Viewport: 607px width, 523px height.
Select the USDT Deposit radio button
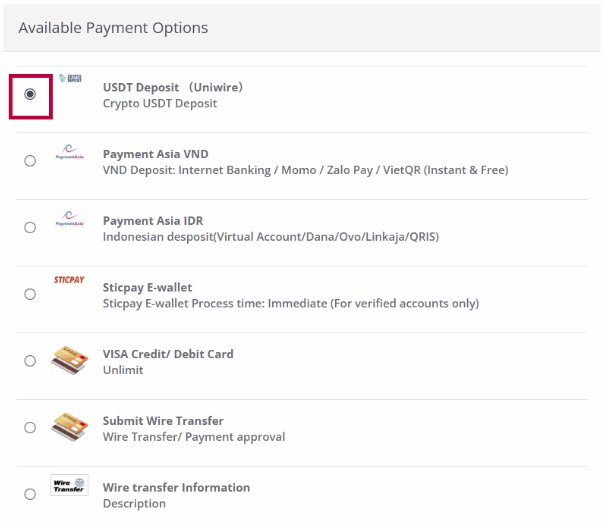[x=30, y=94]
